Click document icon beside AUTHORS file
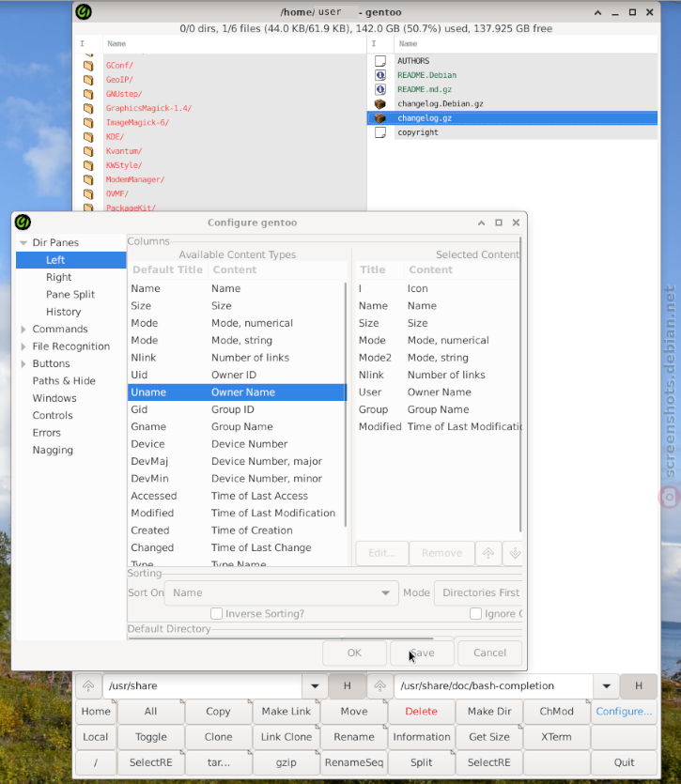This screenshot has width=681, height=784. pyautogui.click(x=380, y=61)
